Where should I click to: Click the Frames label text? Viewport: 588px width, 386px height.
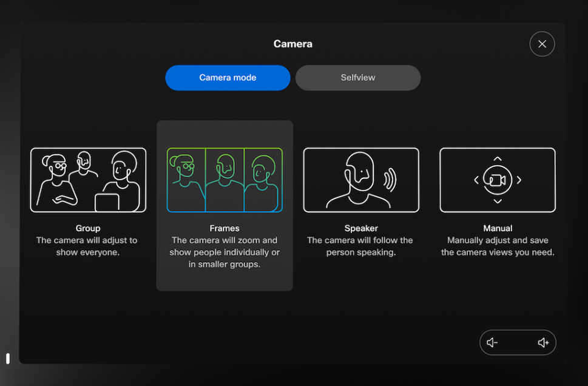click(225, 228)
